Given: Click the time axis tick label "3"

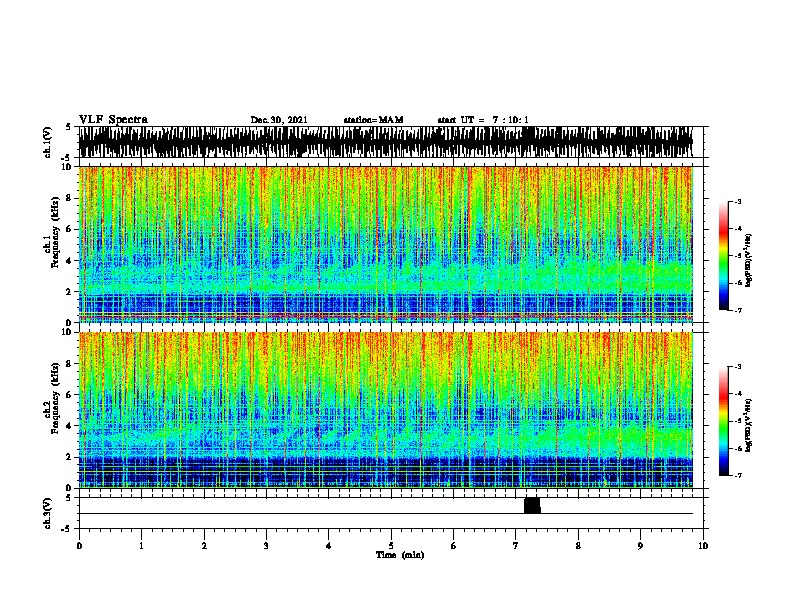Looking at the screenshot, I should click(266, 546).
